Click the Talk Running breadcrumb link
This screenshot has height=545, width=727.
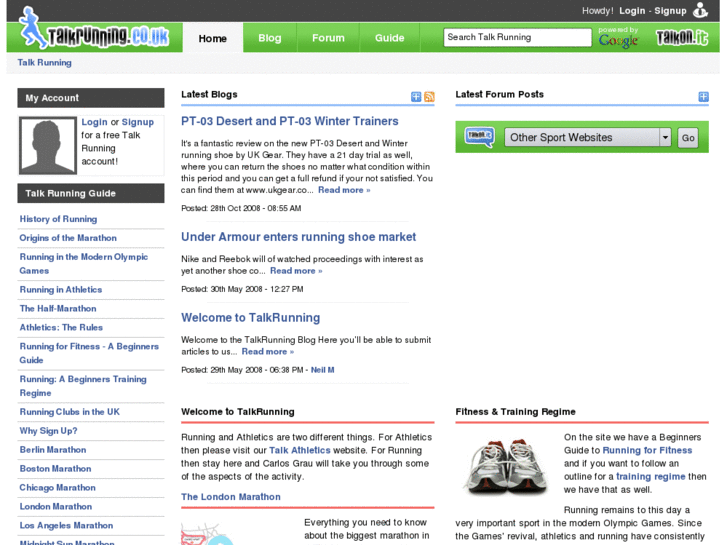45,63
